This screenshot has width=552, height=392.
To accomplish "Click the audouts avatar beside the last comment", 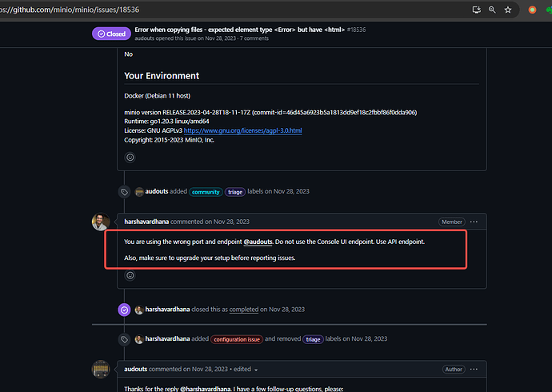I will 101,370.
